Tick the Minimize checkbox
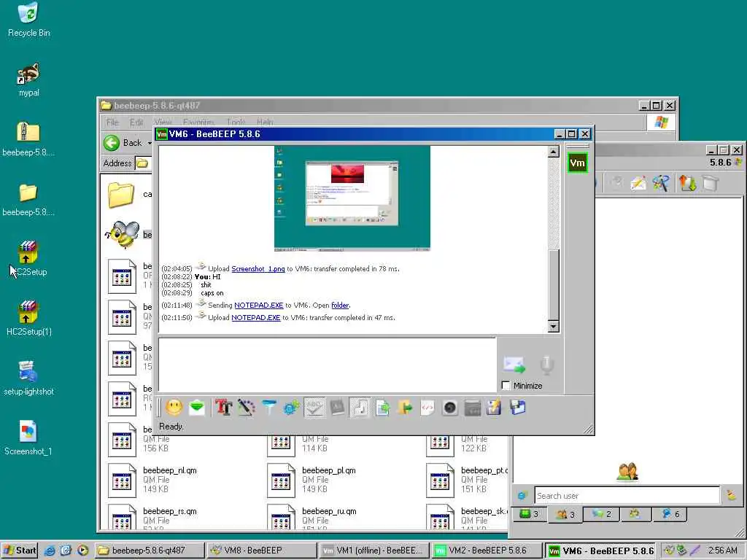 point(506,386)
